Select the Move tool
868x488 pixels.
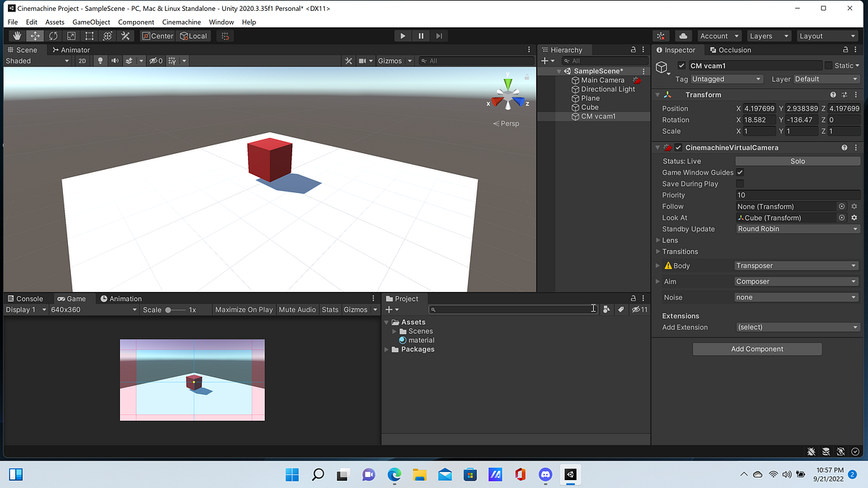[x=35, y=35]
